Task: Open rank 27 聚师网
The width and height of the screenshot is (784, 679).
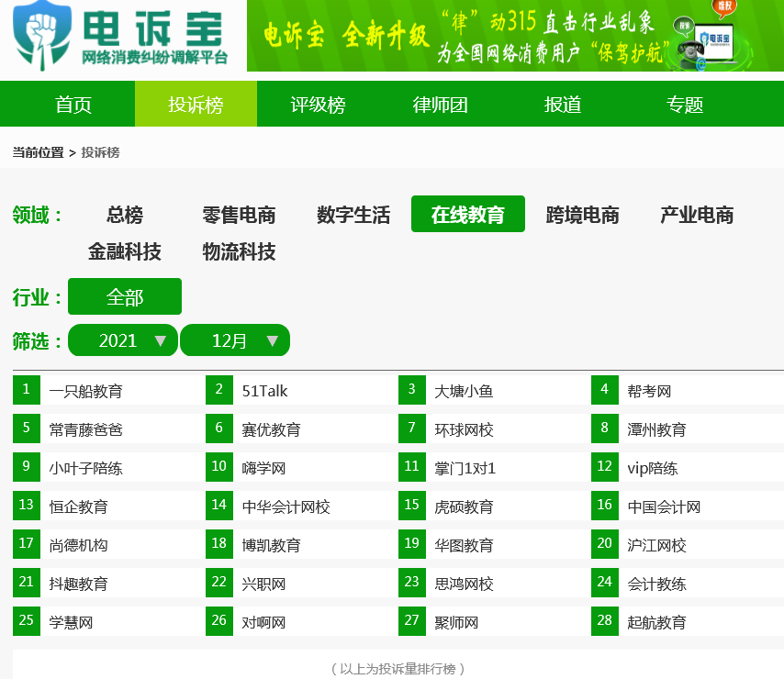Action: pos(456,622)
